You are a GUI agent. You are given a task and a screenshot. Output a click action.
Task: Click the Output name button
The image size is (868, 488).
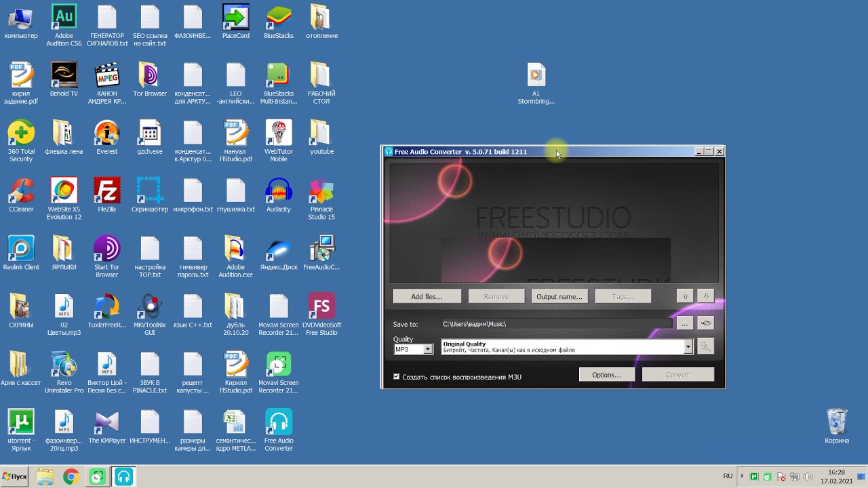point(559,296)
